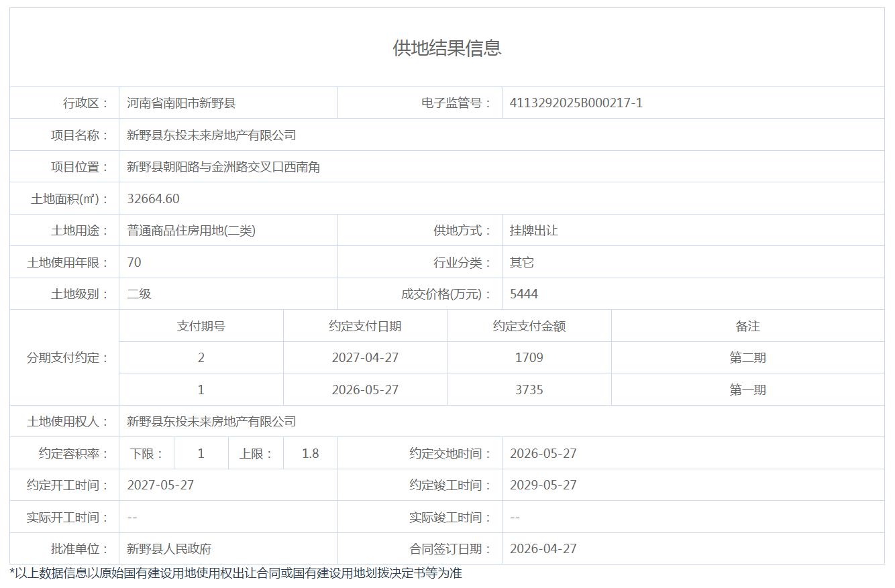Image resolution: width=895 pixels, height=588 pixels.
Task: Select the land use term 70
Action: [134, 263]
